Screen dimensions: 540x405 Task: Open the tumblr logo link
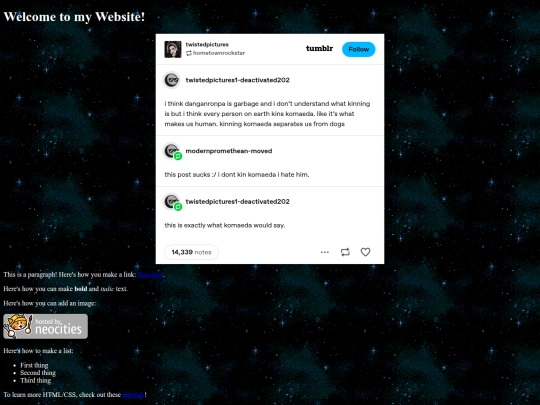point(319,49)
